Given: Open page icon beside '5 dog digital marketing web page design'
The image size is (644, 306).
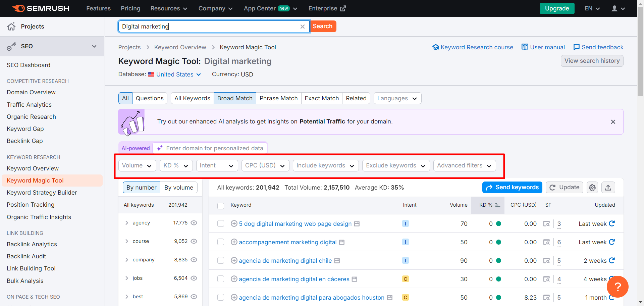Looking at the screenshot, I should 357,224.
